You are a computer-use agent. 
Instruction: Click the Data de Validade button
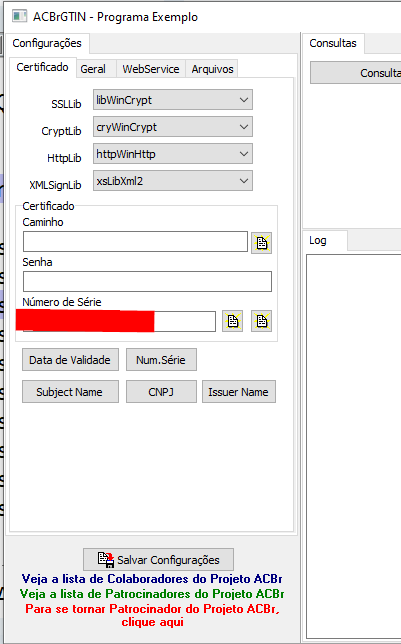tap(70, 360)
